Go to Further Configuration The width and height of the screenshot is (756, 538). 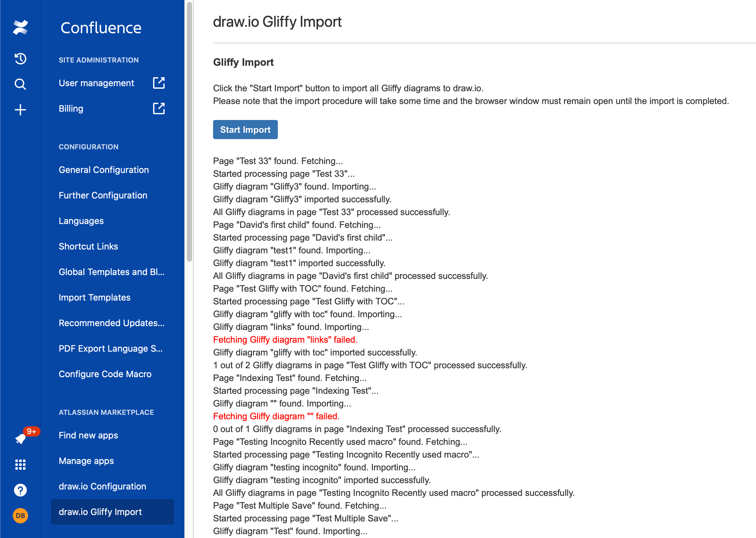103,195
